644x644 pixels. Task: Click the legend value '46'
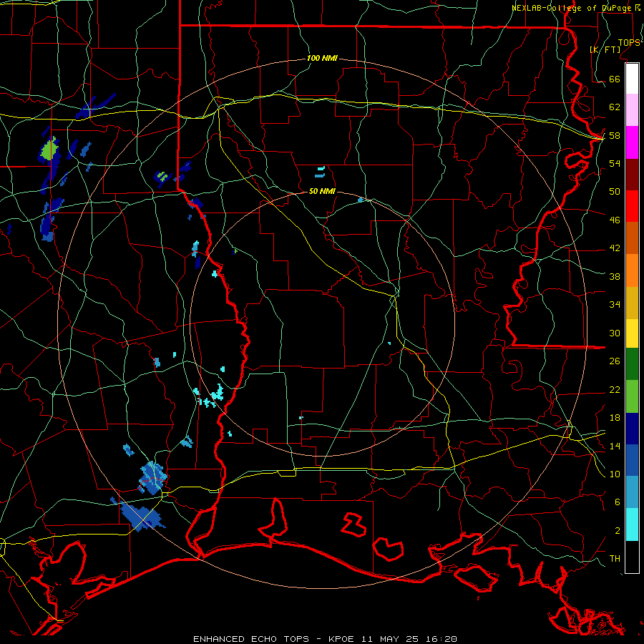[x=615, y=220]
